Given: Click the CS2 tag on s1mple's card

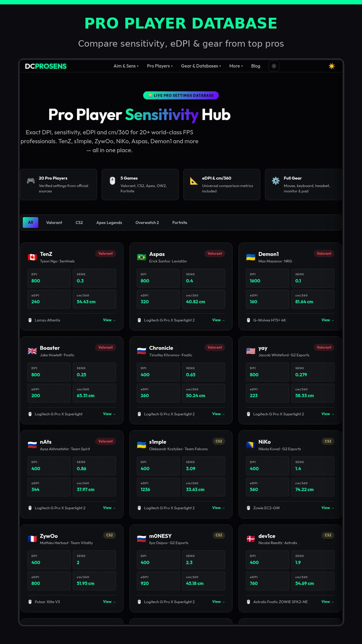Looking at the screenshot, I should (219, 441).
